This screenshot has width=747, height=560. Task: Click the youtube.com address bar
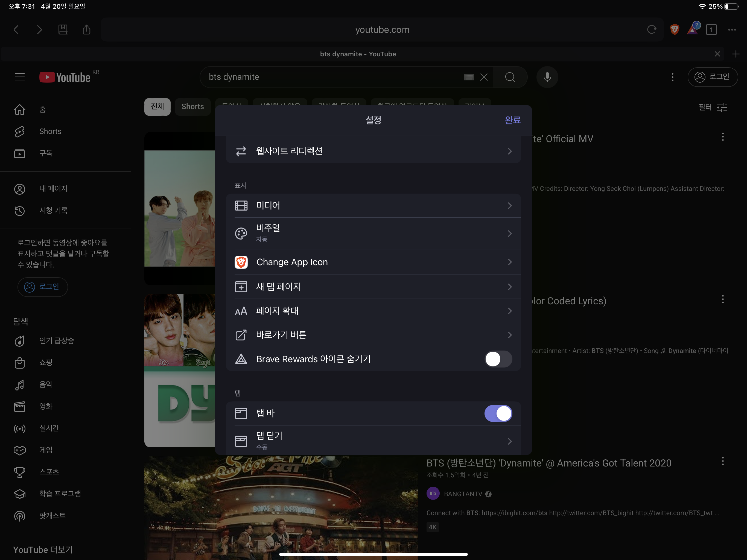(x=382, y=30)
